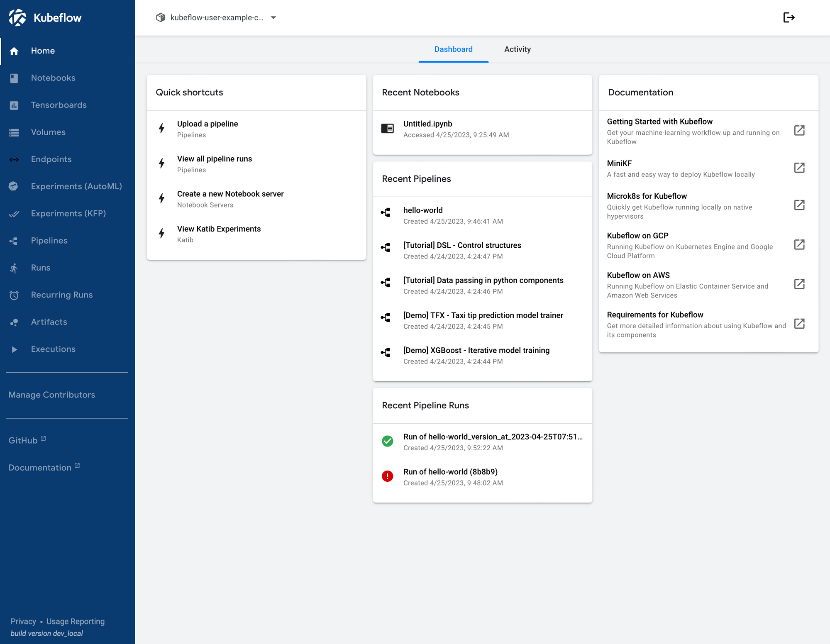Image resolution: width=830 pixels, height=644 pixels.
Task: Open external link icon for Requirements for Kubeflow
Action: click(799, 324)
